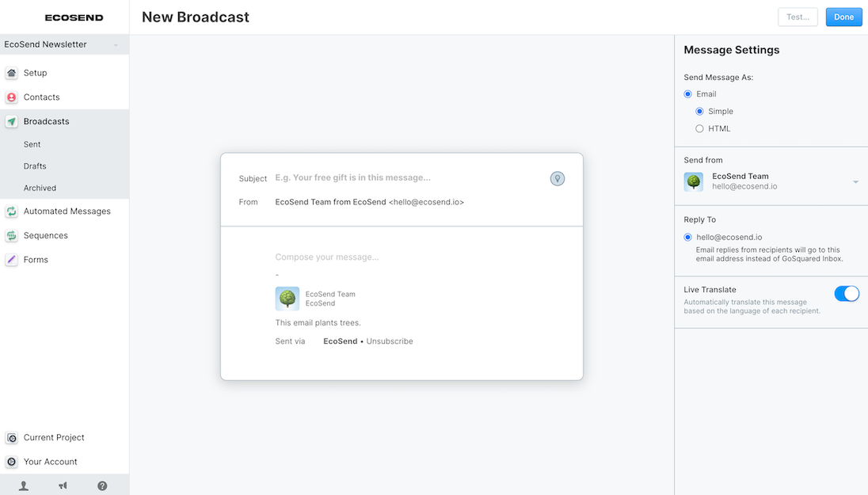Click the megaphone icon in bottom bar

click(x=63, y=485)
